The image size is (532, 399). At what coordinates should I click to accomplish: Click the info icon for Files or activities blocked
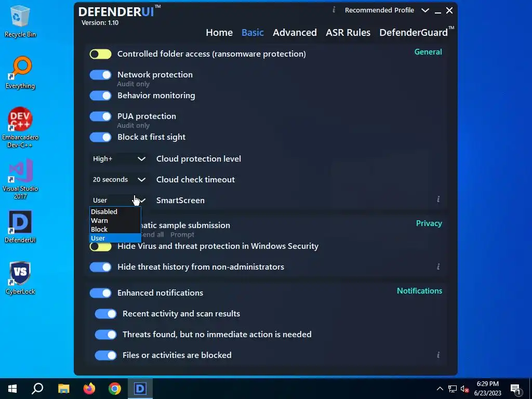point(438,355)
